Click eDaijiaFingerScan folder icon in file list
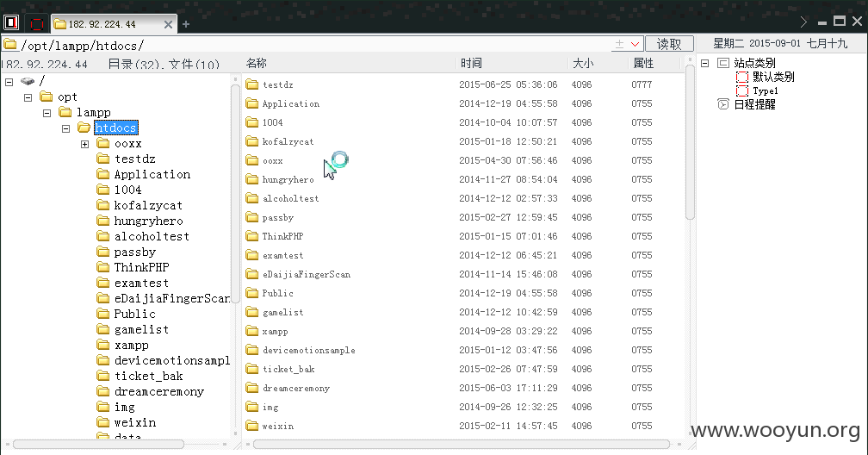The image size is (868, 455). [x=251, y=274]
